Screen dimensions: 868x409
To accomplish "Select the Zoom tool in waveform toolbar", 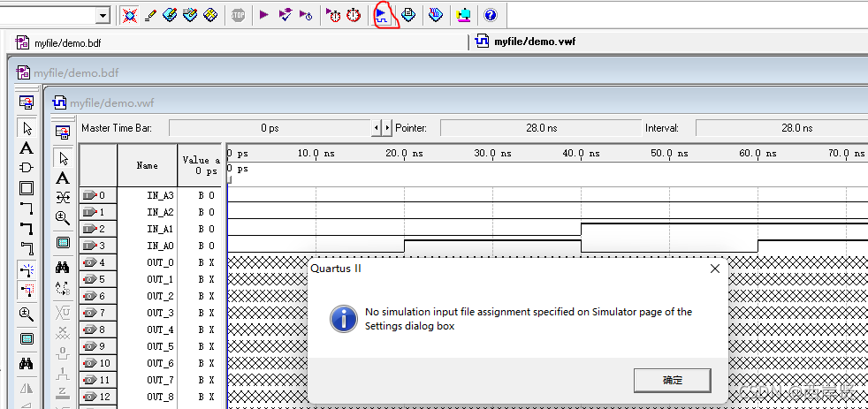I will coord(63,217).
